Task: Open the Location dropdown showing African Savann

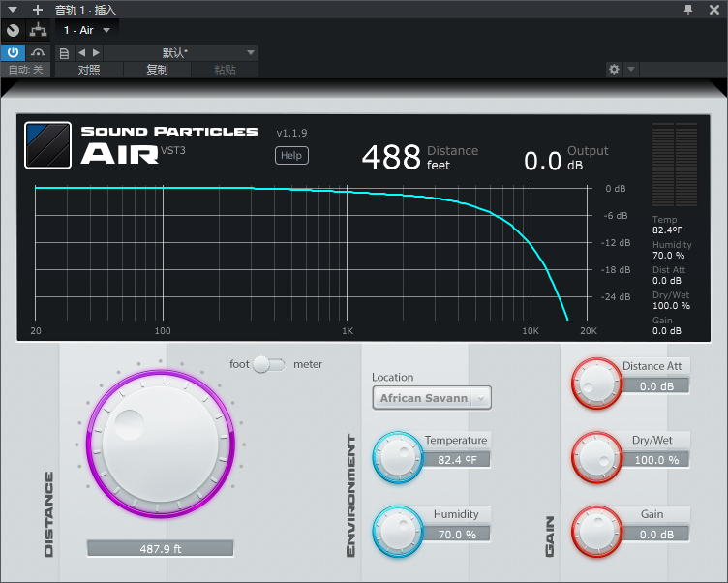Action: point(432,398)
